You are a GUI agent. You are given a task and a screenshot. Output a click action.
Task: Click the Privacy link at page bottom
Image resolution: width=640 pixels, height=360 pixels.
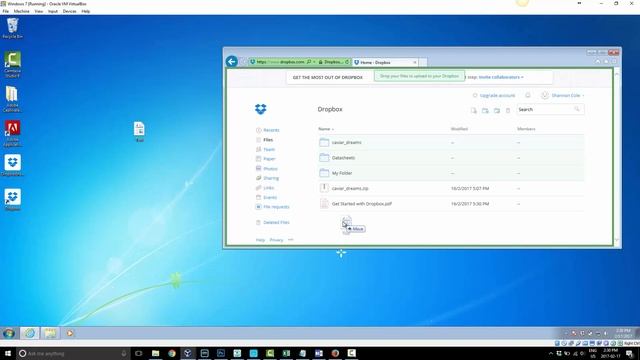pos(276,240)
